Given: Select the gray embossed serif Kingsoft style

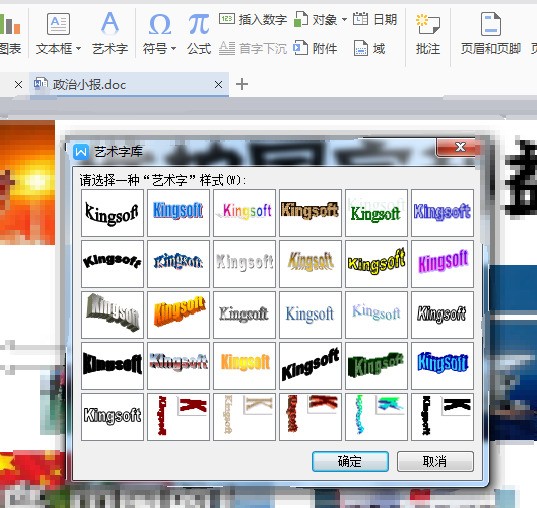Looking at the screenshot, I should tap(244, 315).
